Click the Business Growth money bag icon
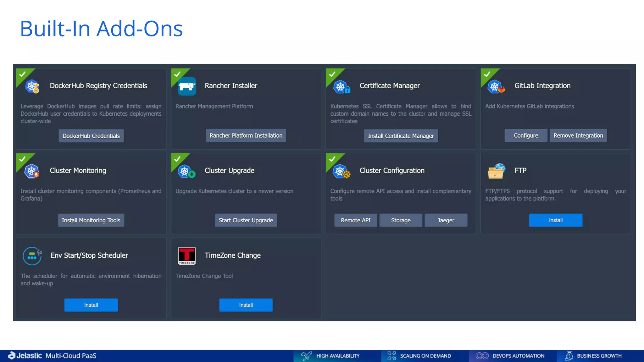 569,356
